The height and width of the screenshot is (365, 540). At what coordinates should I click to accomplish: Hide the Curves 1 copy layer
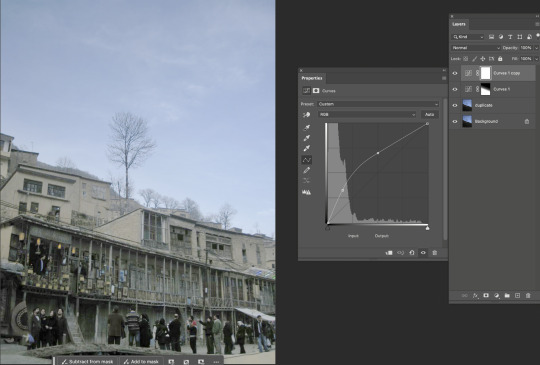(455, 73)
